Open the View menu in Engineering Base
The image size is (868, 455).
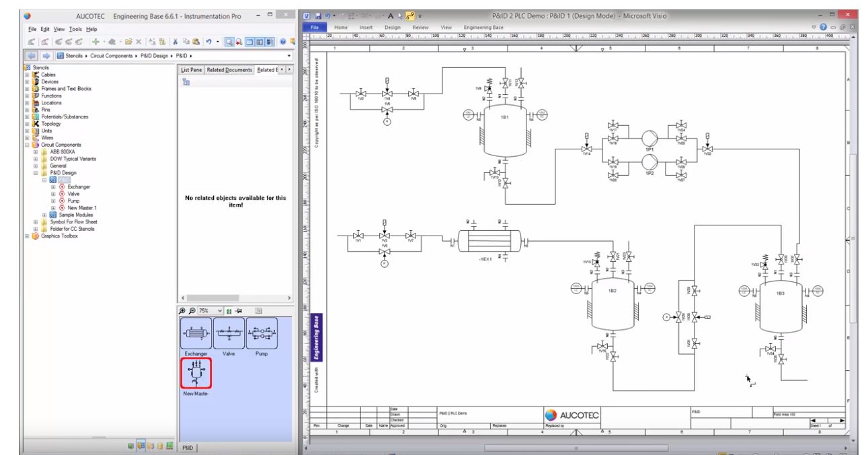click(61, 29)
